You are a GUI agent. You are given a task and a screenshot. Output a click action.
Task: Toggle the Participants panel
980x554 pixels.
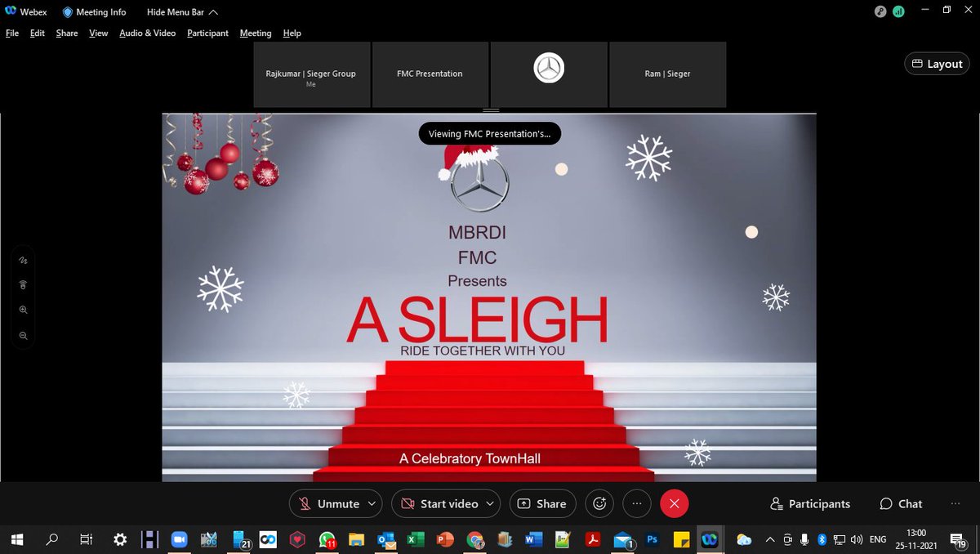click(x=810, y=503)
